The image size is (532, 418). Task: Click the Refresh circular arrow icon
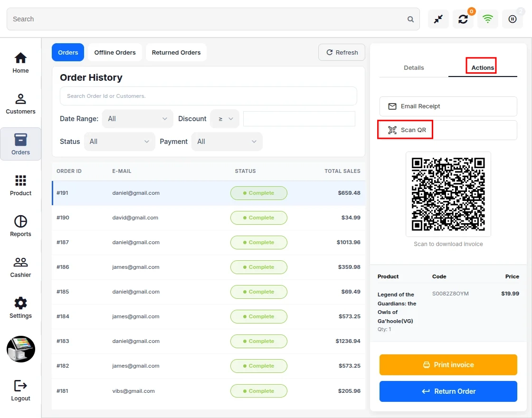click(x=330, y=52)
